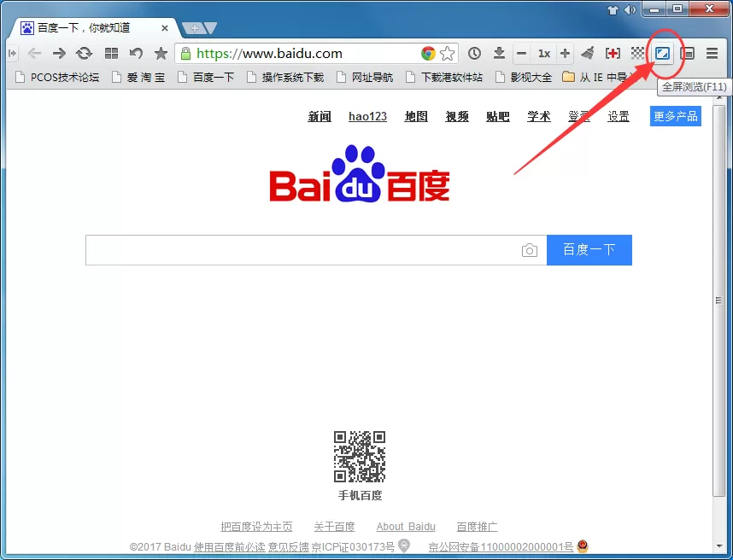
Task: Bookmark this page with the outline star
Action: 448,53
